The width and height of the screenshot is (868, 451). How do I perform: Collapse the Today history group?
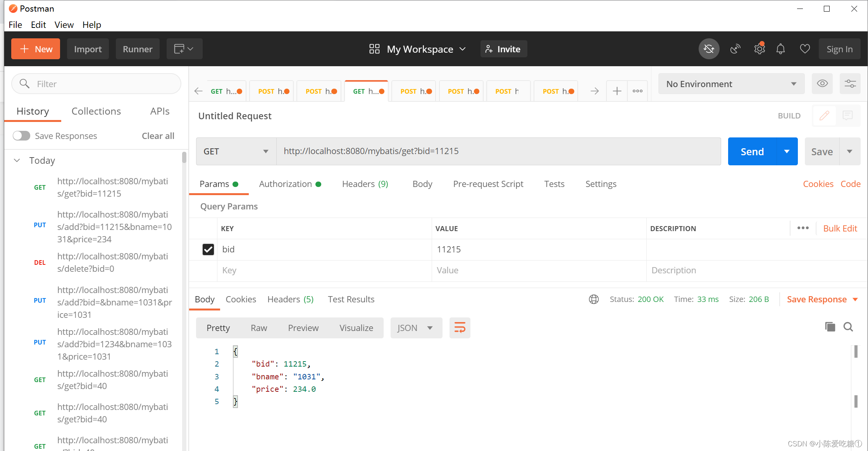(17, 160)
